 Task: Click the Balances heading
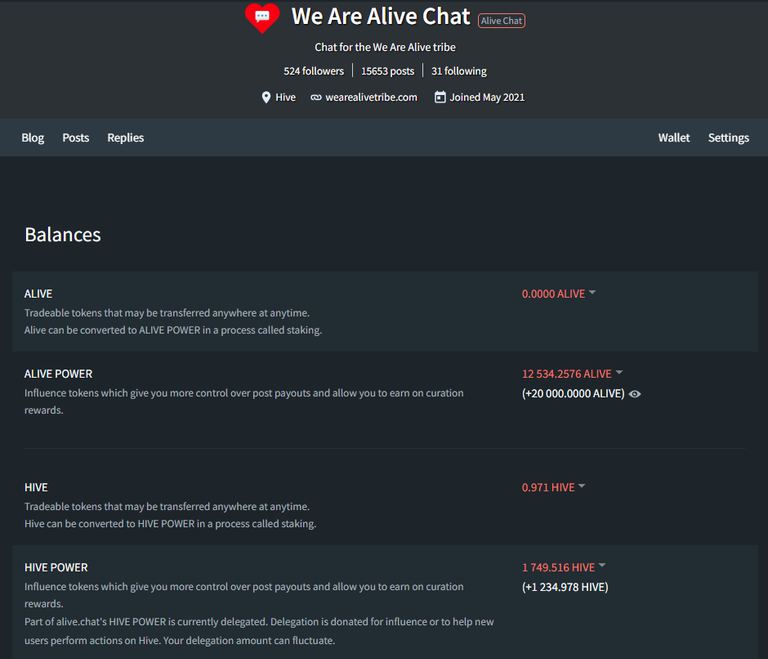[x=63, y=235]
